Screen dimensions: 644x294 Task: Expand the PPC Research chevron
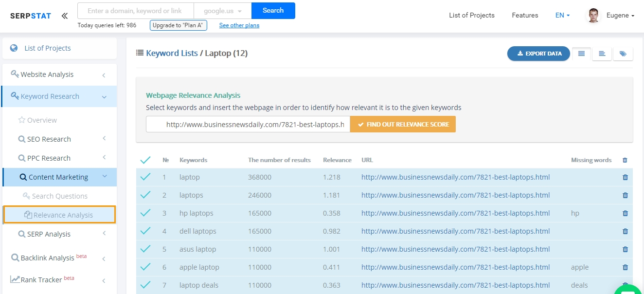[104, 157]
